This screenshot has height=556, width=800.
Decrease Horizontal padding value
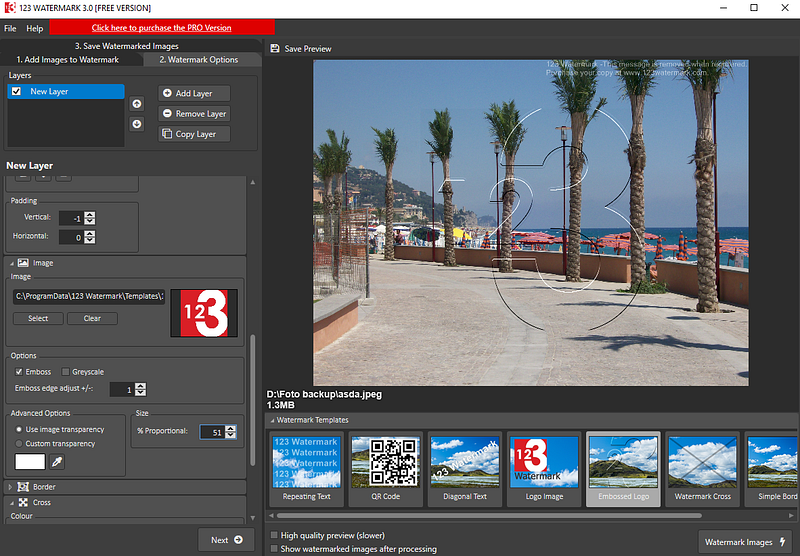click(90, 240)
